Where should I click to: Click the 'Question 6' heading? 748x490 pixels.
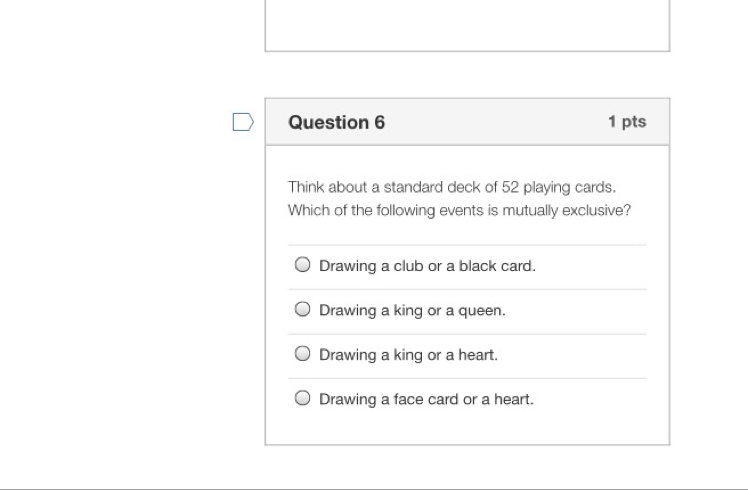coord(336,122)
